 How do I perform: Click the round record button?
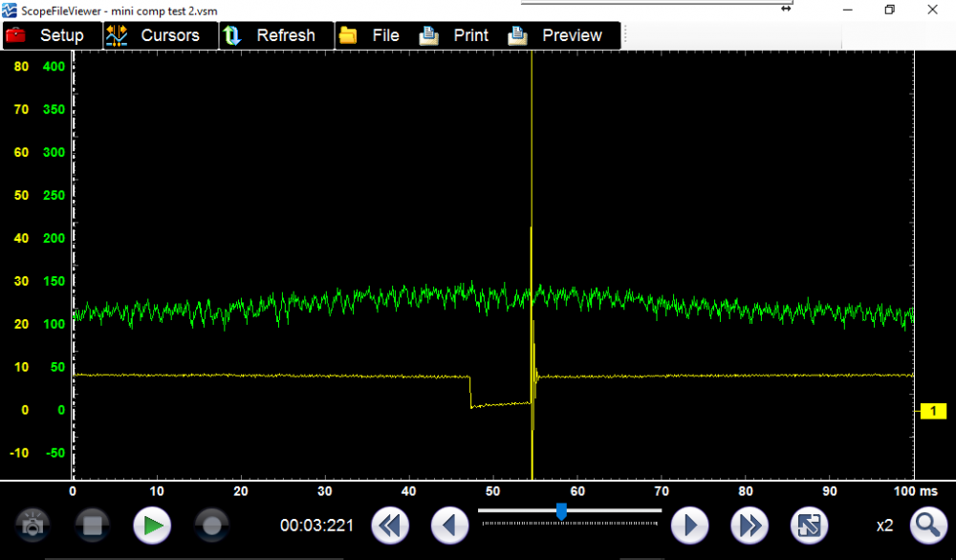pyautogui.click(x=211, y=526)
